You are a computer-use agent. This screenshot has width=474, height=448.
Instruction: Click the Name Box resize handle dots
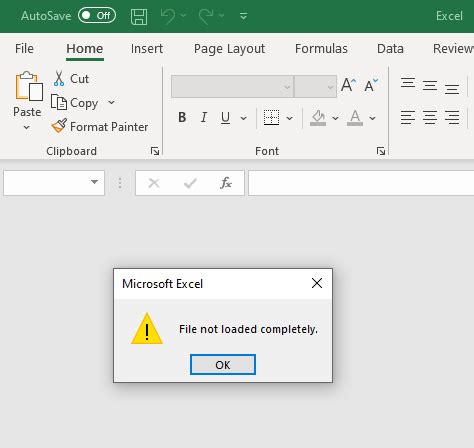coord(120,183)
